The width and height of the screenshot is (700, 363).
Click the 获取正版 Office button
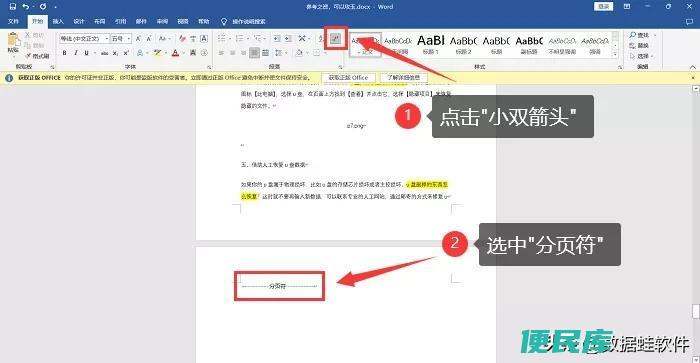point(348,78)
